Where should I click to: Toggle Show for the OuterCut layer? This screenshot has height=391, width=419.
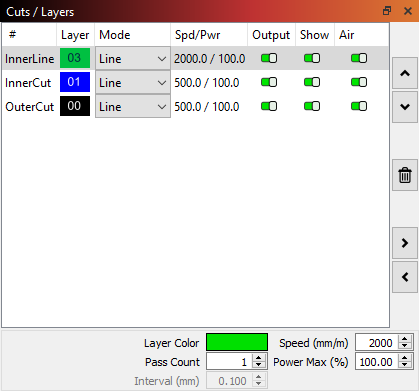[312, 106]
